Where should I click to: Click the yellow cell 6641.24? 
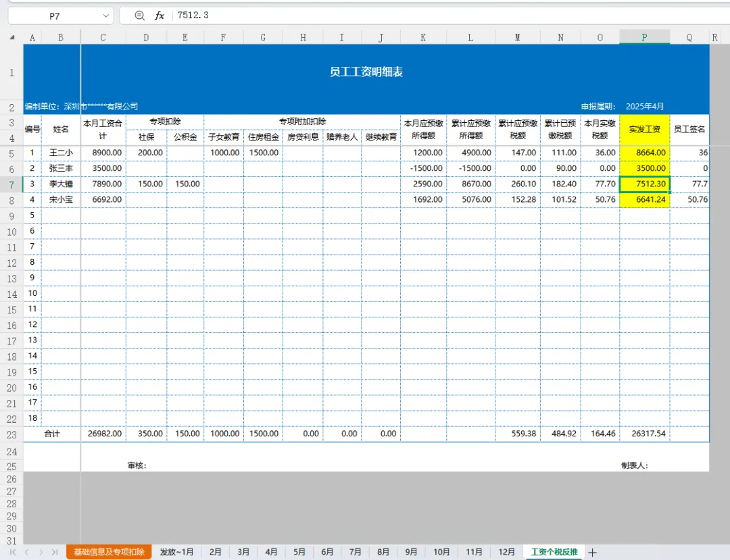645,199
